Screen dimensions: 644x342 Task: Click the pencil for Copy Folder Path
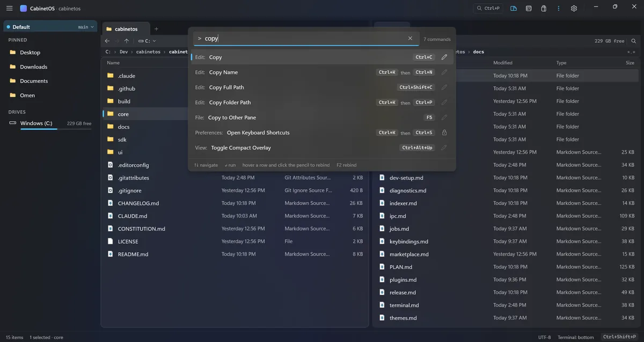pyautogui.click(x=444, y=102)
